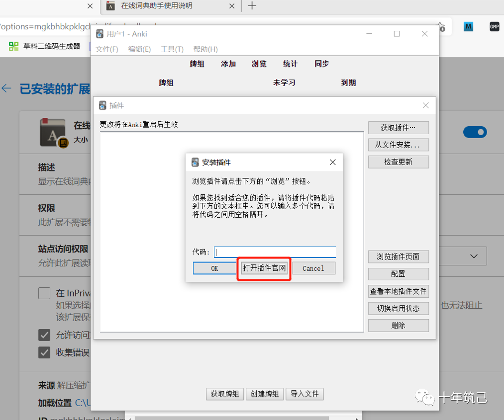Screen dimensions: 504x420
Task: Toggle the extension enable switch
Action: [475, 132]
